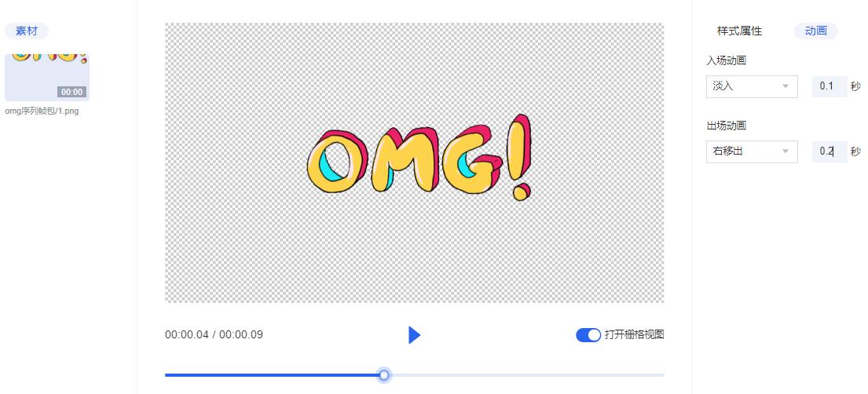Switch to the 样式属性 tab
Screen dimensions: 868x394
[x=740, y=31]
